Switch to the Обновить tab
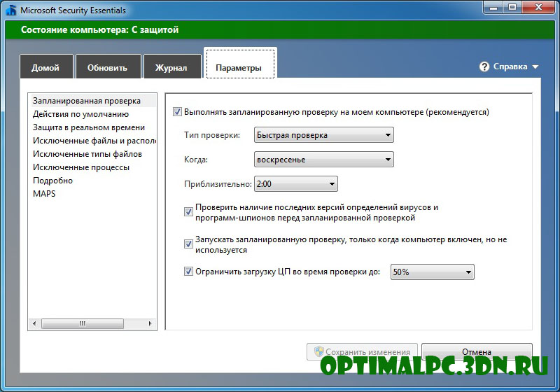The height and width of the screenshot is (392, 560). pos(108,66)
